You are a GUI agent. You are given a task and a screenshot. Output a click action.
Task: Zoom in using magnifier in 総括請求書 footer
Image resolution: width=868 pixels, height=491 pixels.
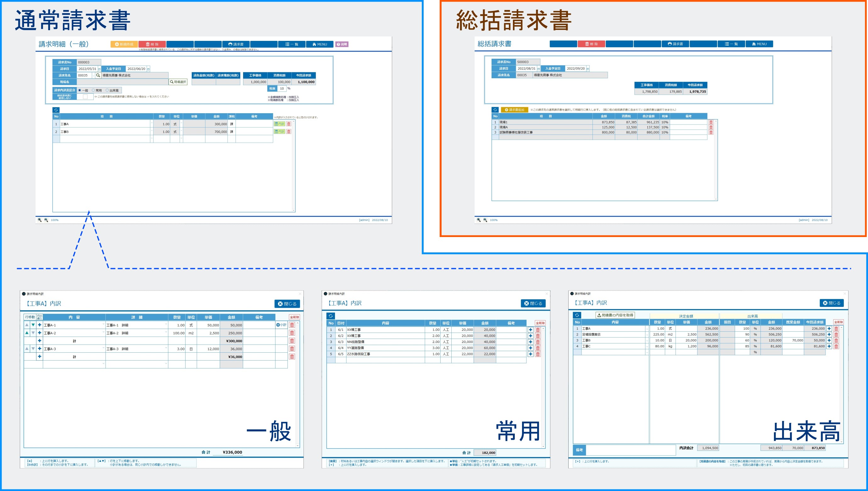(x=479, y=220)
